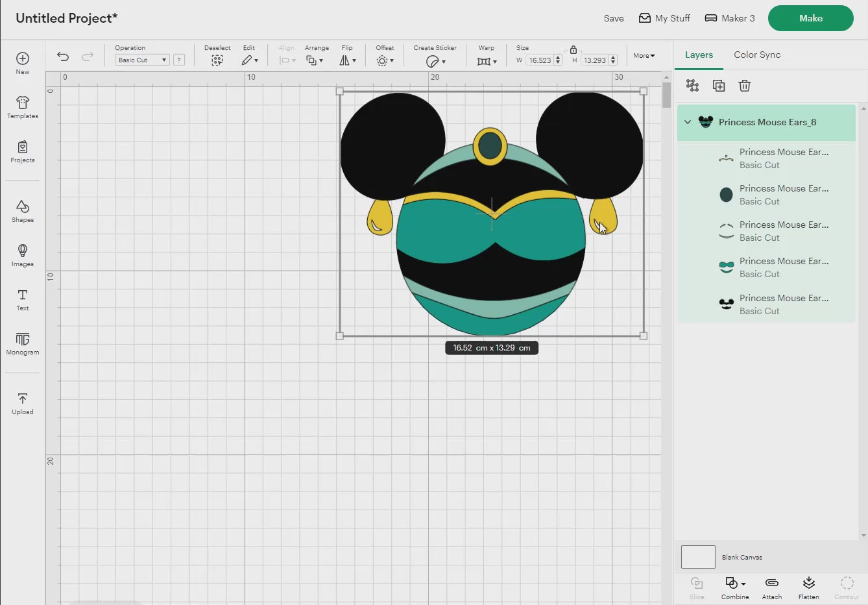The height and width of the screenshot is (605, 868).
Task: Open the Warp dropdown
Action: [487, 61]
